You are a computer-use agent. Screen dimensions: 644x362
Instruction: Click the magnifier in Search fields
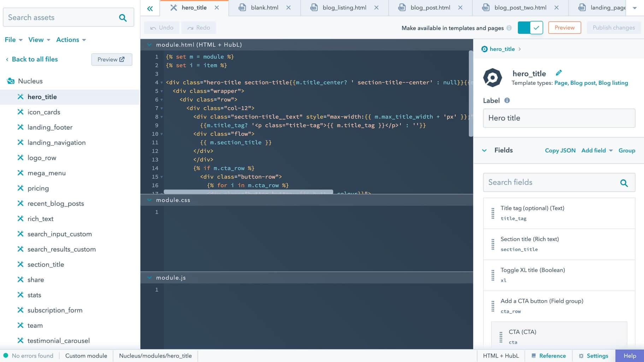[624, 183]
